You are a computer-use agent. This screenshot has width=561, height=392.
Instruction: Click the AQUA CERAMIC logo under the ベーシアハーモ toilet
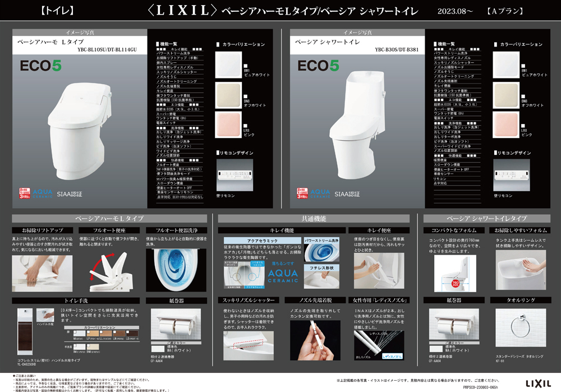click(43, 193)
